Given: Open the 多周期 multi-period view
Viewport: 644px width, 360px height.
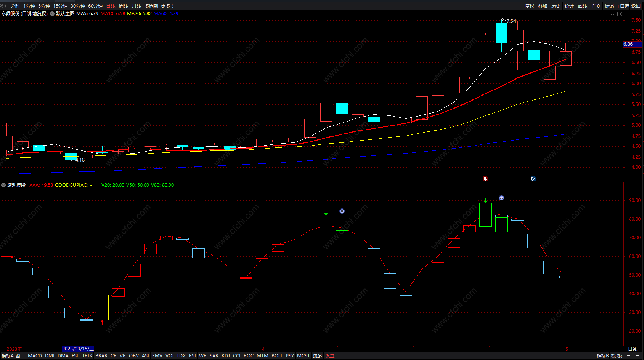Looking at the screenshot, I should (x=151, y=6).
